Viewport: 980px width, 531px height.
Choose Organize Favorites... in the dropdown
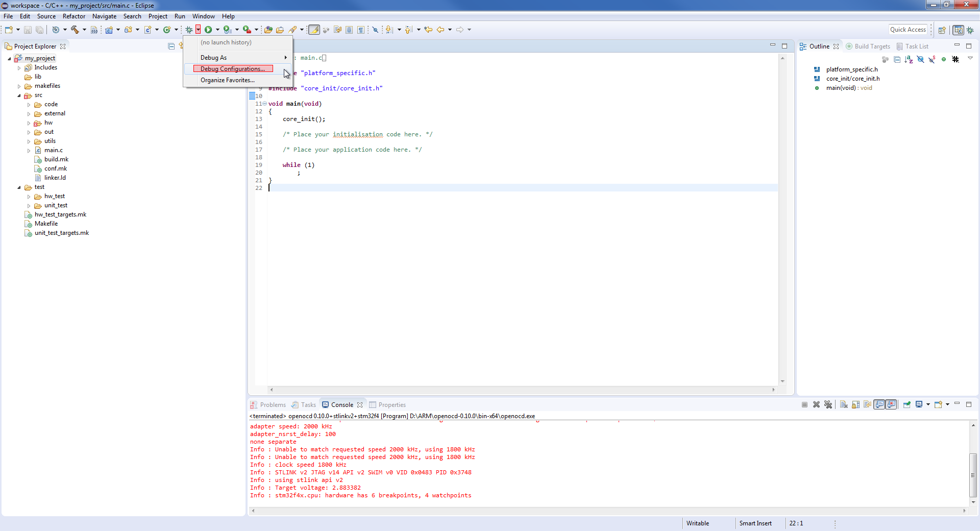coord(228,80)
